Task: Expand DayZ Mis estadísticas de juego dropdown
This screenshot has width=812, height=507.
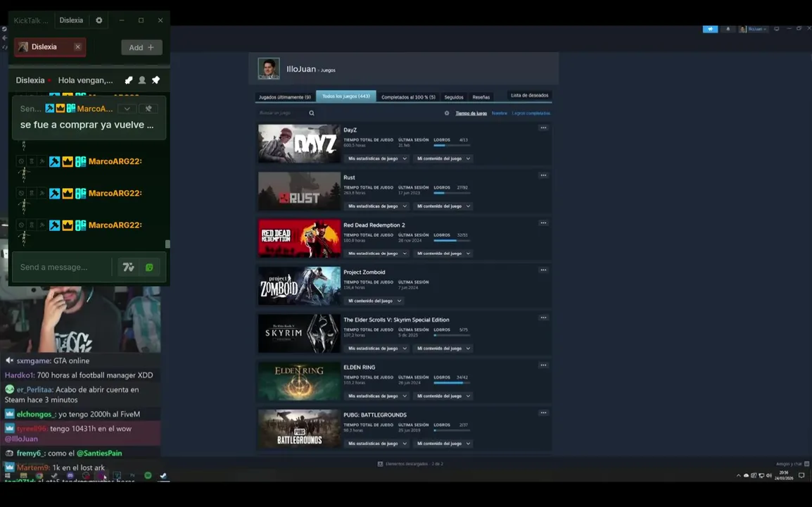Action: click(377, 158)
